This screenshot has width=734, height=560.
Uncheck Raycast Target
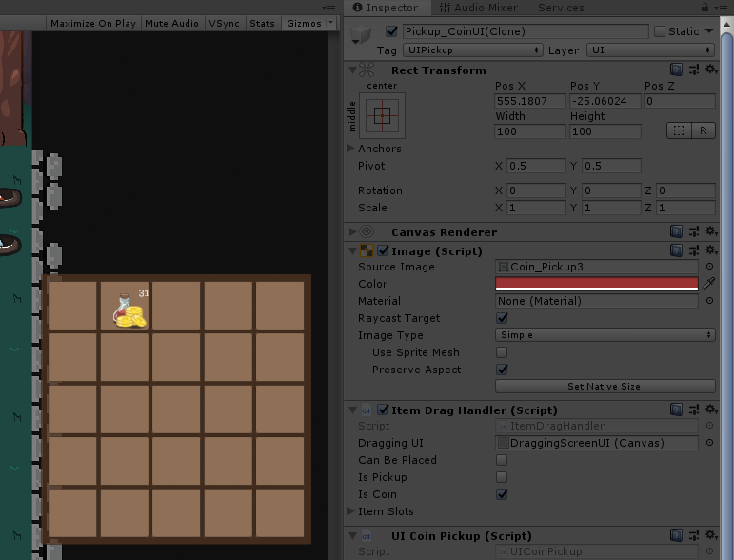point(502,318)
